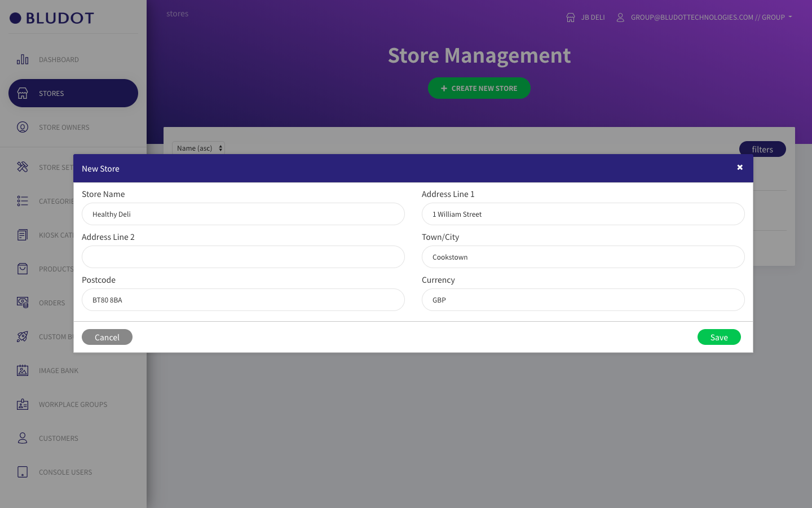
Task: Cancel the New Store dialog
Action: tap(107, 337)
